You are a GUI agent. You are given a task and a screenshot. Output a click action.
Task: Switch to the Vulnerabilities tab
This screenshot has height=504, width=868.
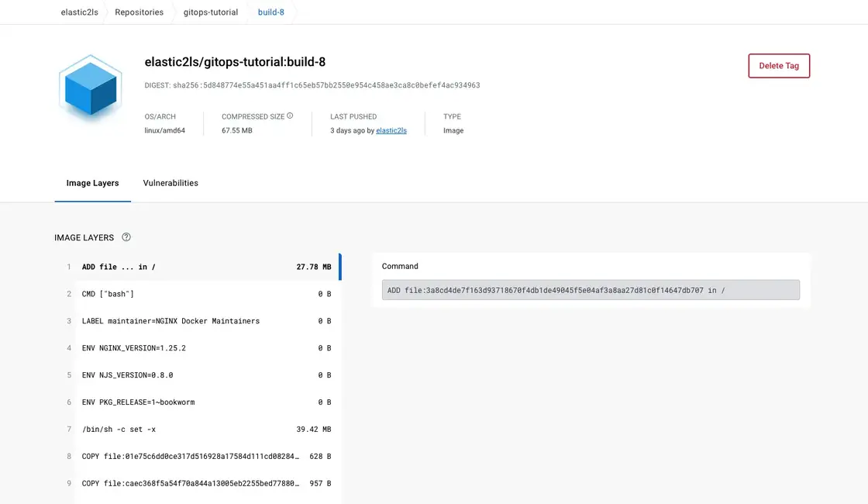[170, 183]
